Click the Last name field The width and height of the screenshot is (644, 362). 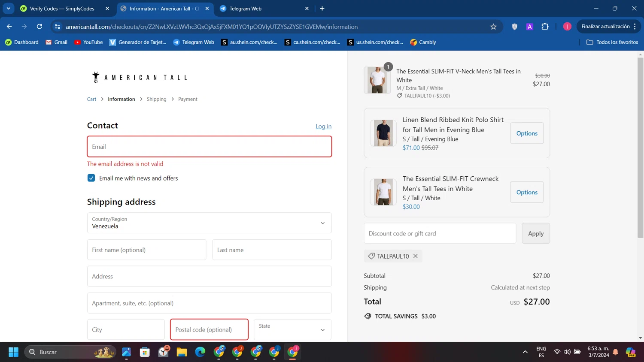[x=272, y=250]
